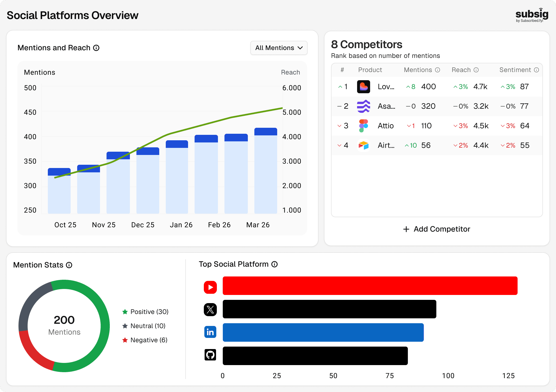Image resolution: width=556 pixels, height=392 pixels.
Task: Click info icon next to Mentions and Reach
Action: point(96,48)
